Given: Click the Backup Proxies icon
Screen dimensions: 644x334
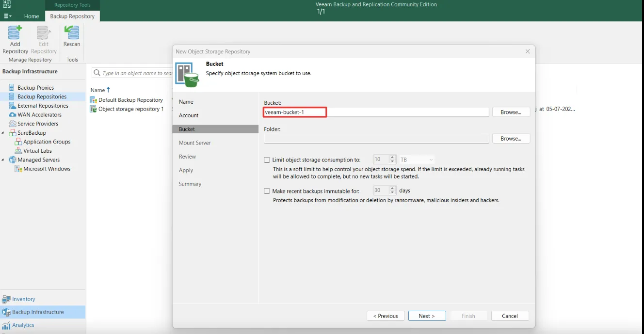Looking at the screenshot, I should click(x=12, y=88).
